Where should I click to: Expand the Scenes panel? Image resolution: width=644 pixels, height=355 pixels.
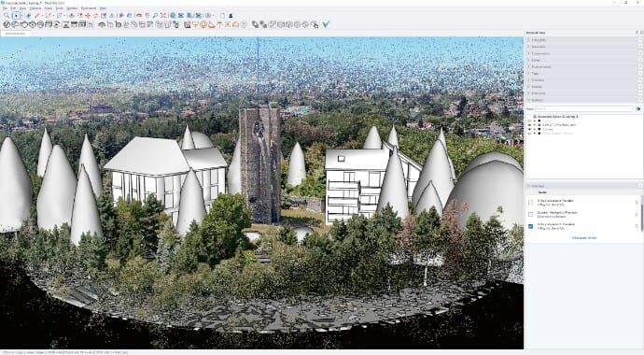[581, 87]
